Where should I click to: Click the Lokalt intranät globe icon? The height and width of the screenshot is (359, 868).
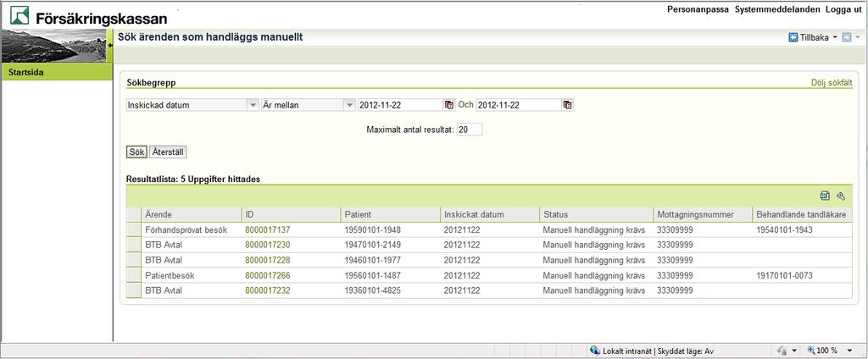(595, 351)
